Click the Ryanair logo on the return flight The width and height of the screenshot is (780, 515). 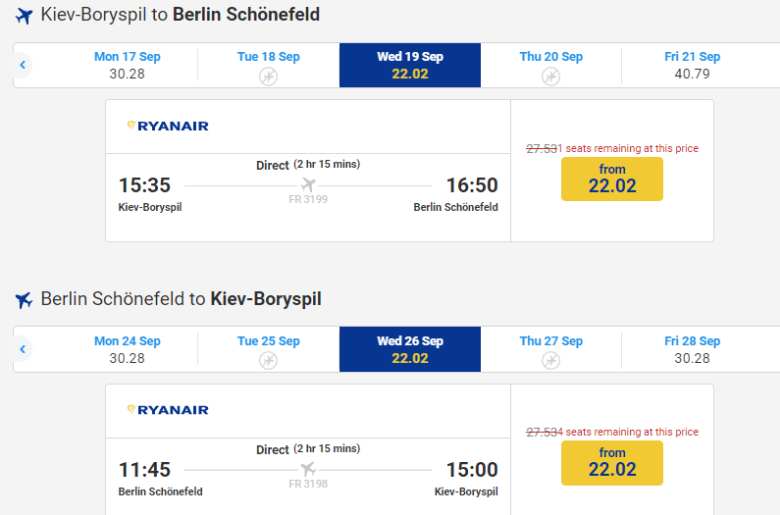pyautogui.click(x=168, y=410)
